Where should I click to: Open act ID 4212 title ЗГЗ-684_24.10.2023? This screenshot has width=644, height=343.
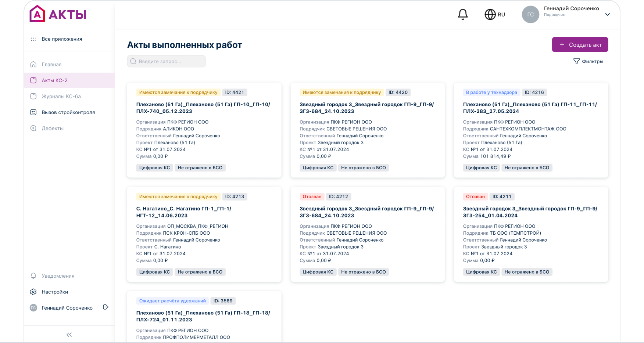click(366, 212)
